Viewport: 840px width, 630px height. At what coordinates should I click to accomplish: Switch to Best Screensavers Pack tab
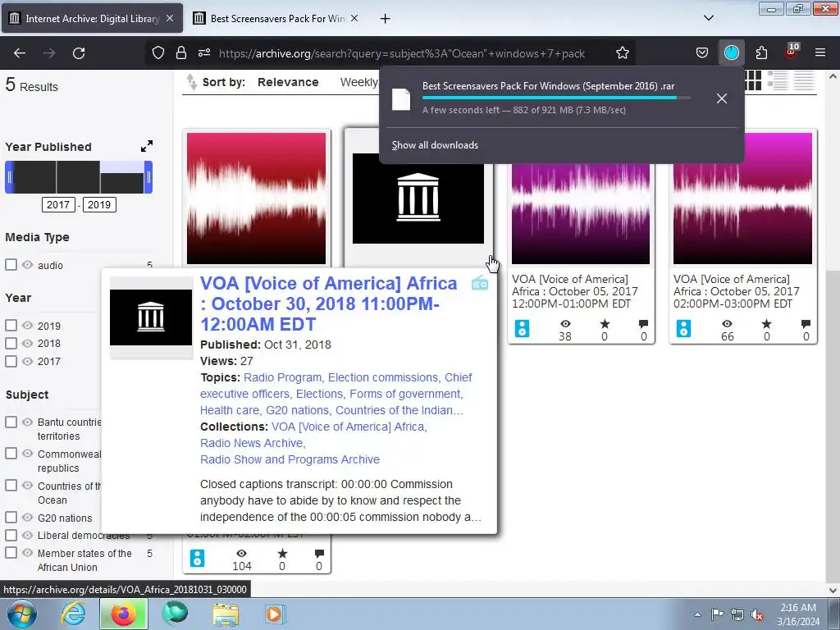coord(276,18)
